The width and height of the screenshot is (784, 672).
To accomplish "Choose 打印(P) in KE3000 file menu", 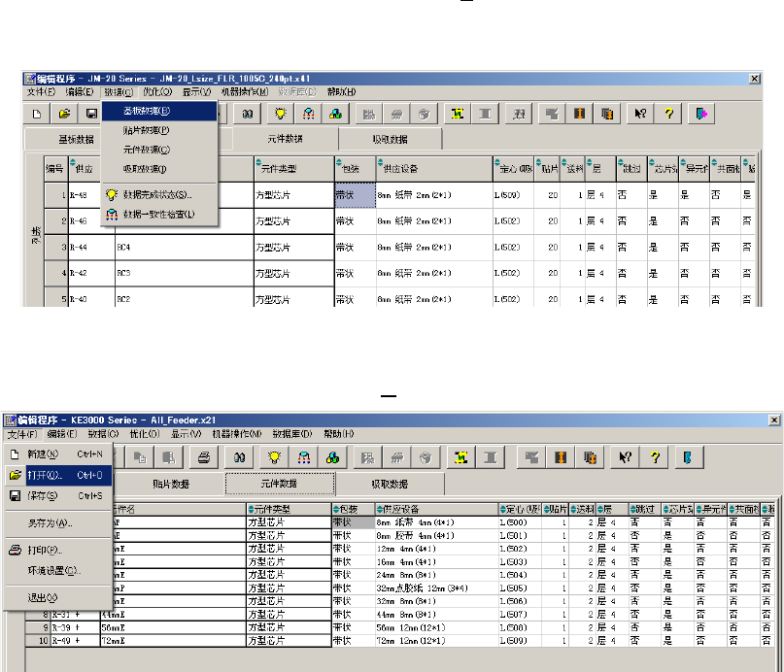I will 58,550.
